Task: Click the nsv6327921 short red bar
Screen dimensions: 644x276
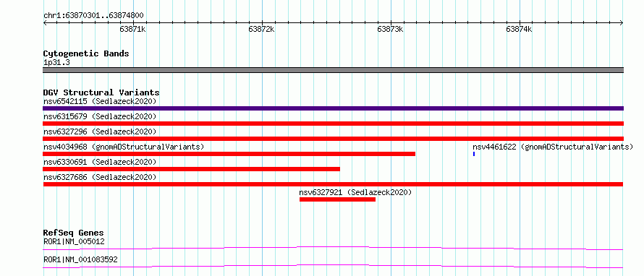Action: tap(338, 199)
